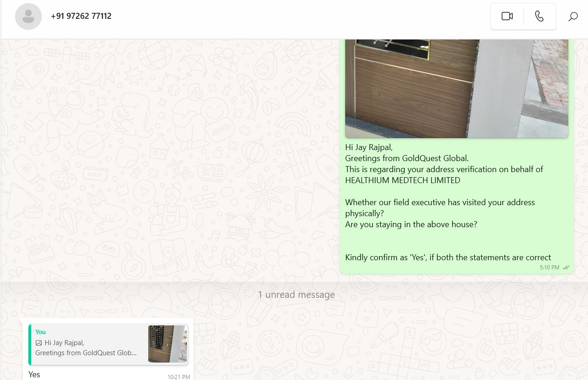Open the small thumbnail in quoted reply
This screenshot has height=380, width=588.
click(168, 344)
